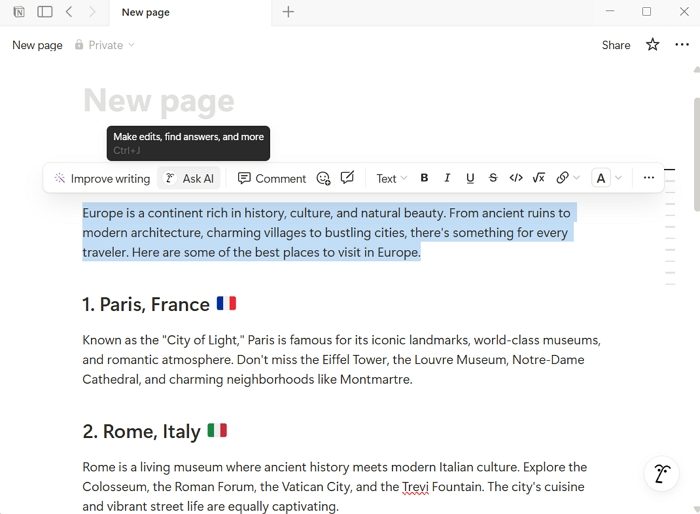Image resolution: width=700 pixels, height=514 pixels.
Task: Click the top line of the page outline
Action: pyautogui.click(x=669, y=170)
